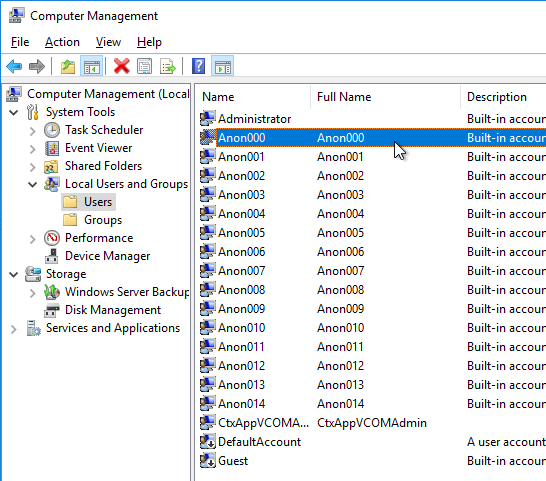The height and width of the screenshot is (481, 546).
Task: Expand the Task Scheduler node
Action: click(32, 131)
